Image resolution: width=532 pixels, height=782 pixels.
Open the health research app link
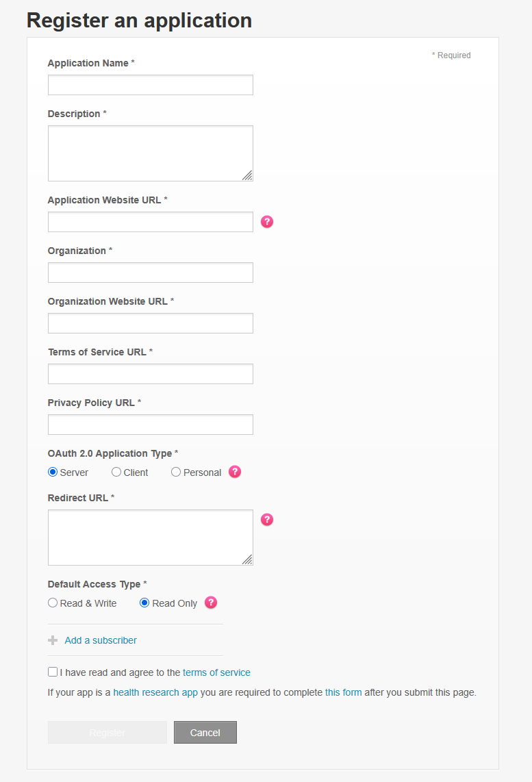coord(155,692)
